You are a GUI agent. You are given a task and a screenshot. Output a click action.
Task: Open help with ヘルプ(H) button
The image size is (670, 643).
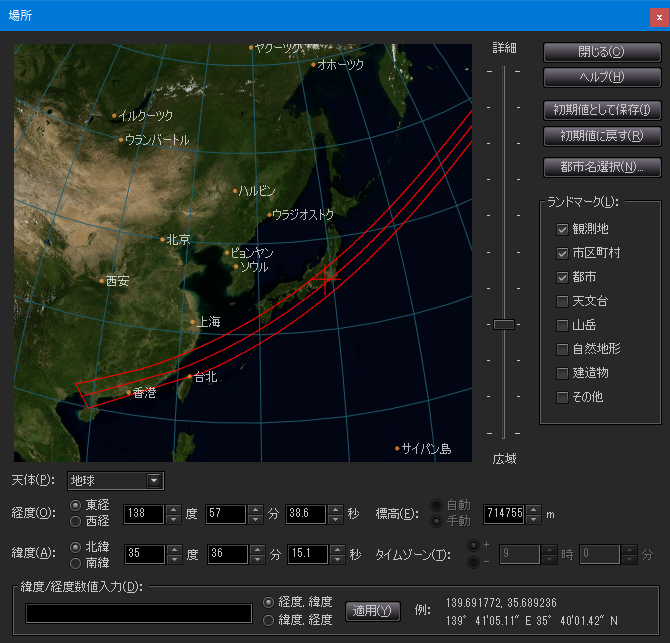click(x=600, y=77)
